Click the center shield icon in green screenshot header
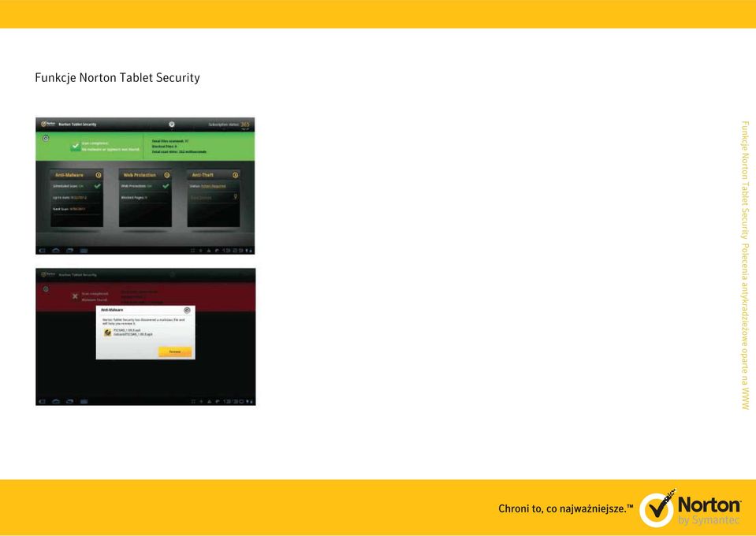Screen dimensions: 756x536 [x=172, y=125]
